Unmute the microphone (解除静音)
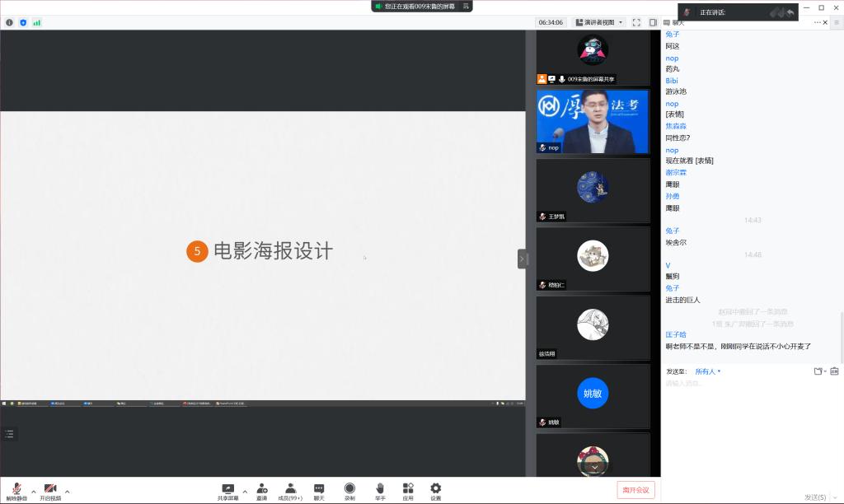The width and height of the screenshot is (844, 504). tap(16, 491)
